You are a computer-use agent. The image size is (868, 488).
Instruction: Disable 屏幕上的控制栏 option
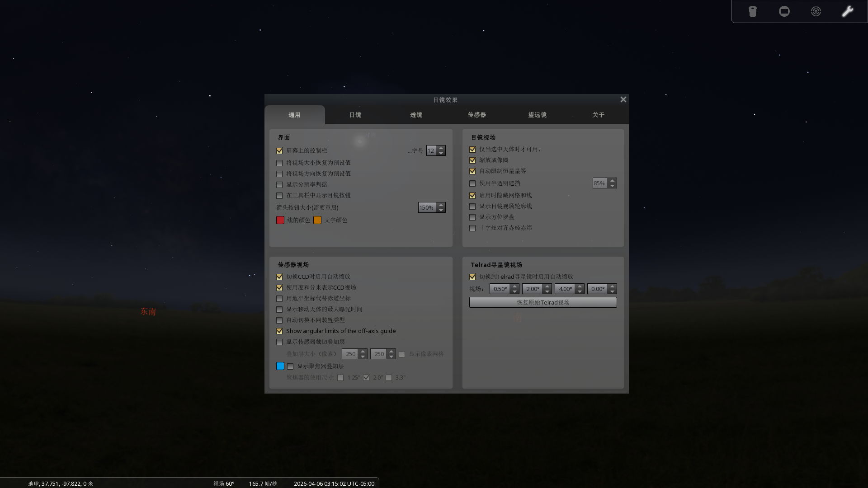279,150
